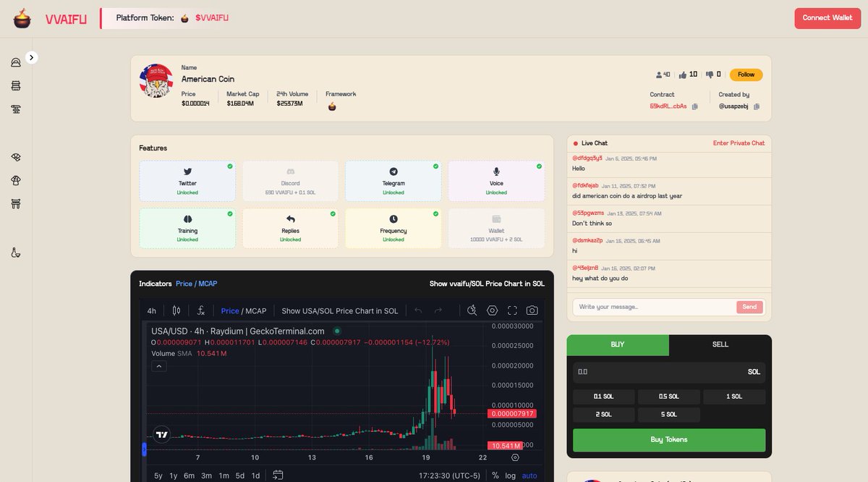Click the TradingView logo on chart

coord(162,435)
